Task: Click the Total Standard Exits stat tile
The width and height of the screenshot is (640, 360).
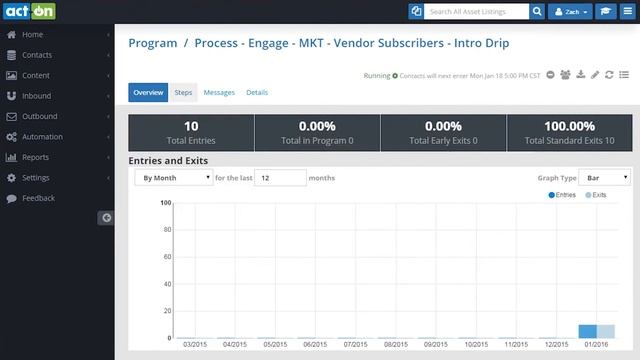Action: [x=569, y=133]
